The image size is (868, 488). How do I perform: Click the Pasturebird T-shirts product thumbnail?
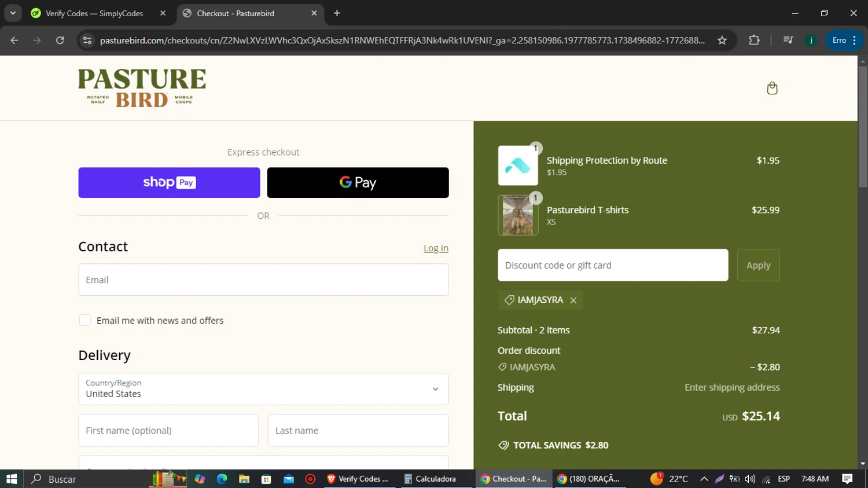(518, 215)
